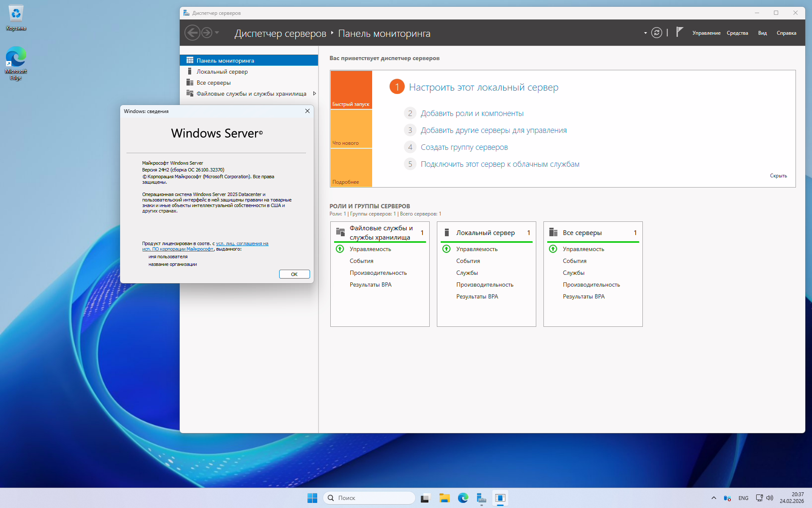Viewport: 812px width, 508px height.
Task: Click the back navigation arrow
Action: tap(192, 33)
